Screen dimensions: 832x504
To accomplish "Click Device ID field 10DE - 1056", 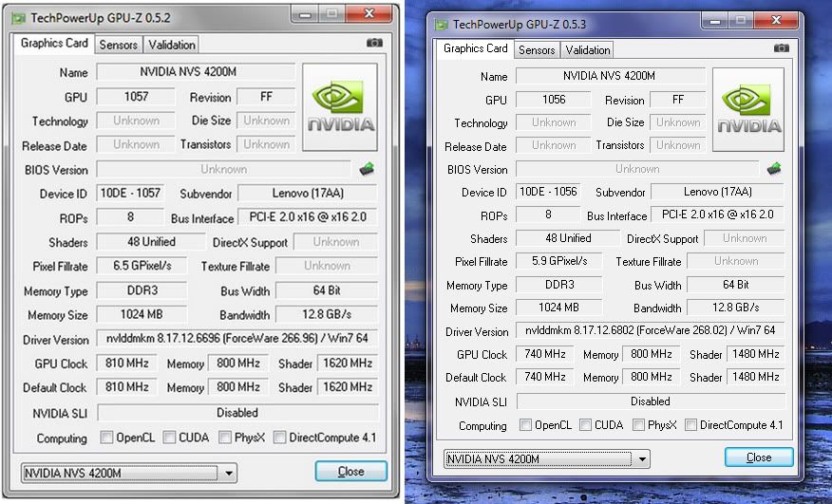I will tap(548, 192).
